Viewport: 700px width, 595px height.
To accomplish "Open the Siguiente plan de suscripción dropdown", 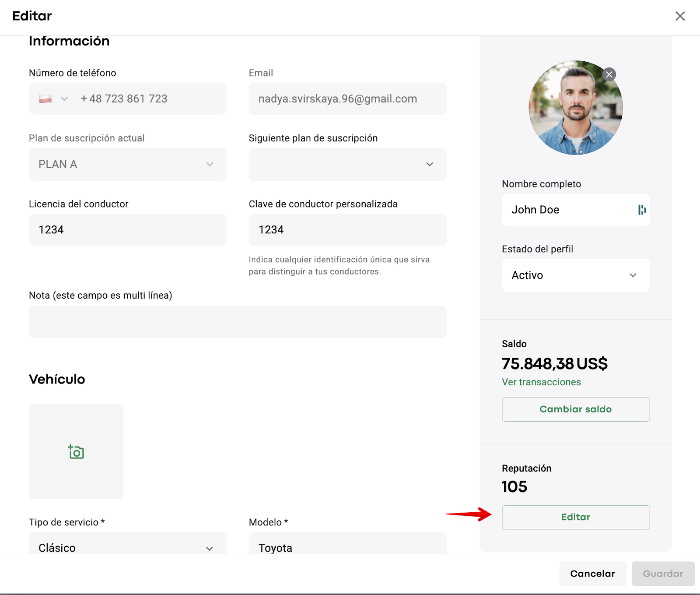I will [x=347, y=164].
